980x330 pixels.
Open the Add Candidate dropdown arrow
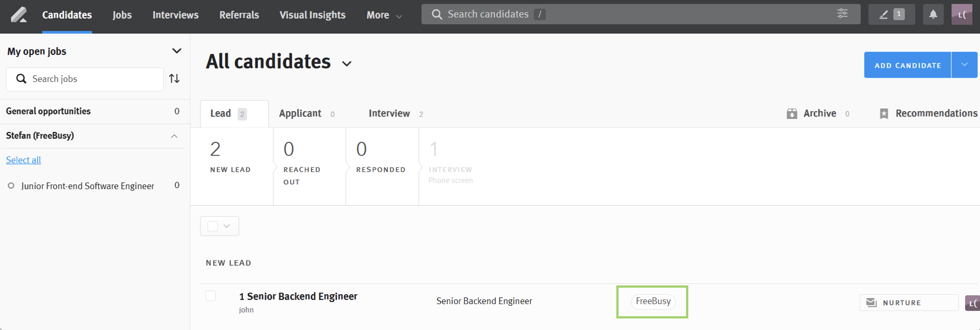964,65
